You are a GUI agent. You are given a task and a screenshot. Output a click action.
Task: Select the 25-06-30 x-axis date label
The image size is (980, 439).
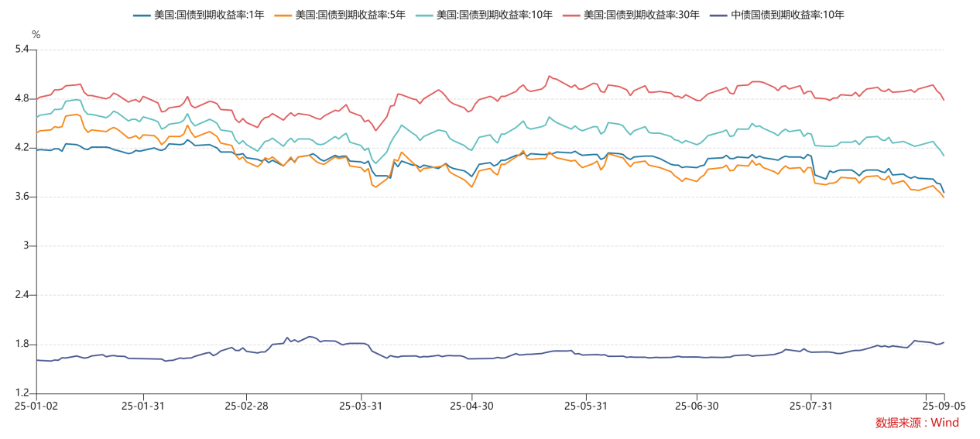pos(697,406)
